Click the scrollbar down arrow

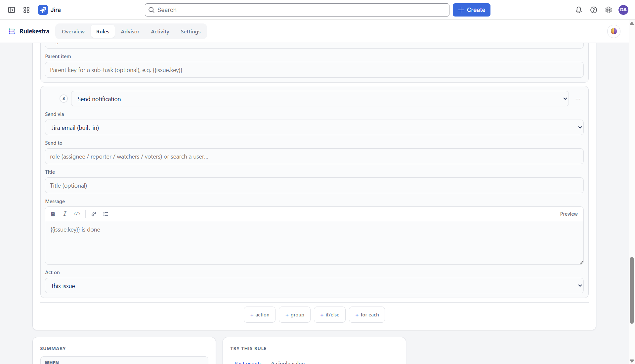point(632,361)
